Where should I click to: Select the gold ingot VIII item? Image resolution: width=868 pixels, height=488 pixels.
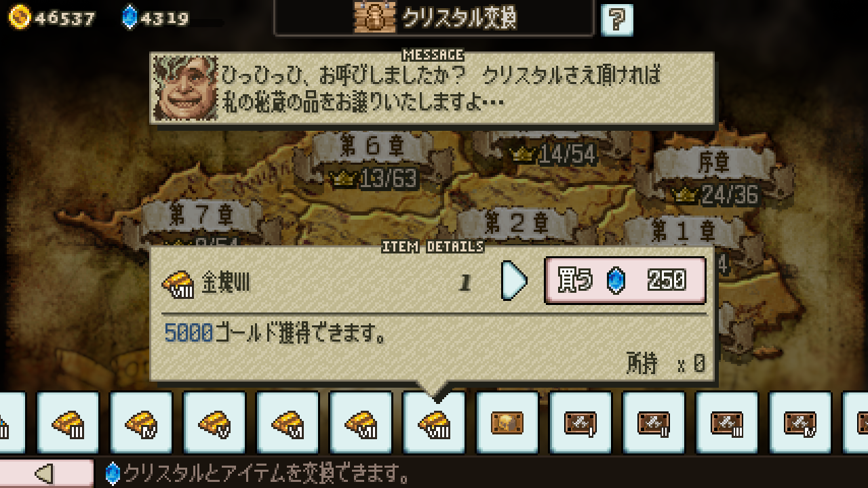434,423
